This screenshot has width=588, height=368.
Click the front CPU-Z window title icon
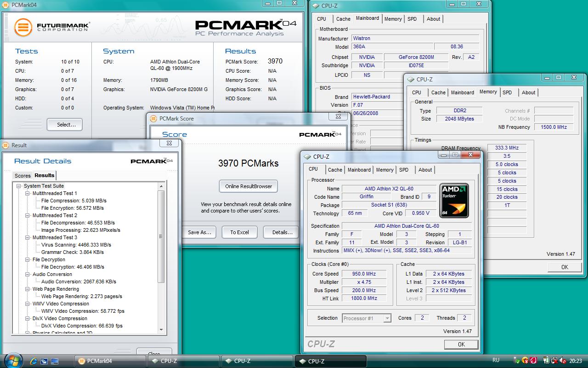(308, 157)
